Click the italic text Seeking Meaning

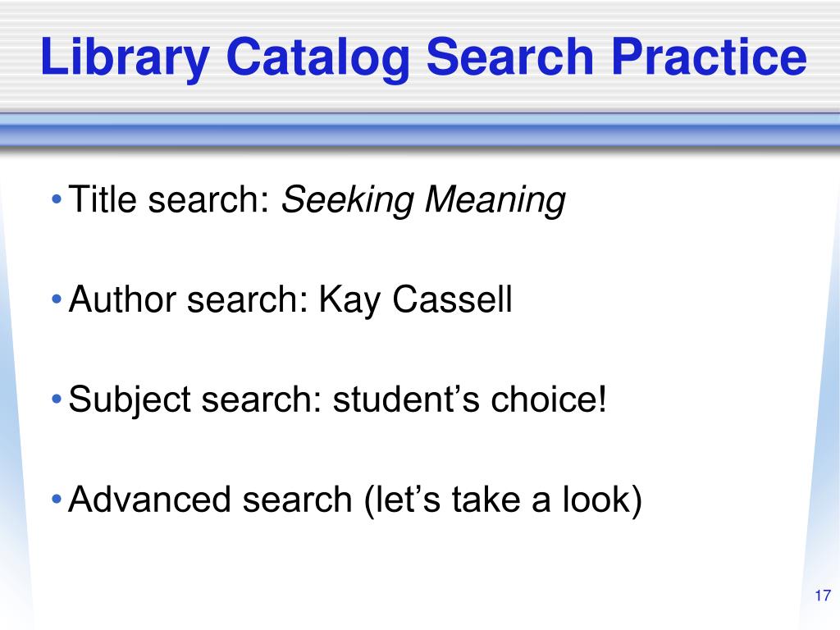423,201
